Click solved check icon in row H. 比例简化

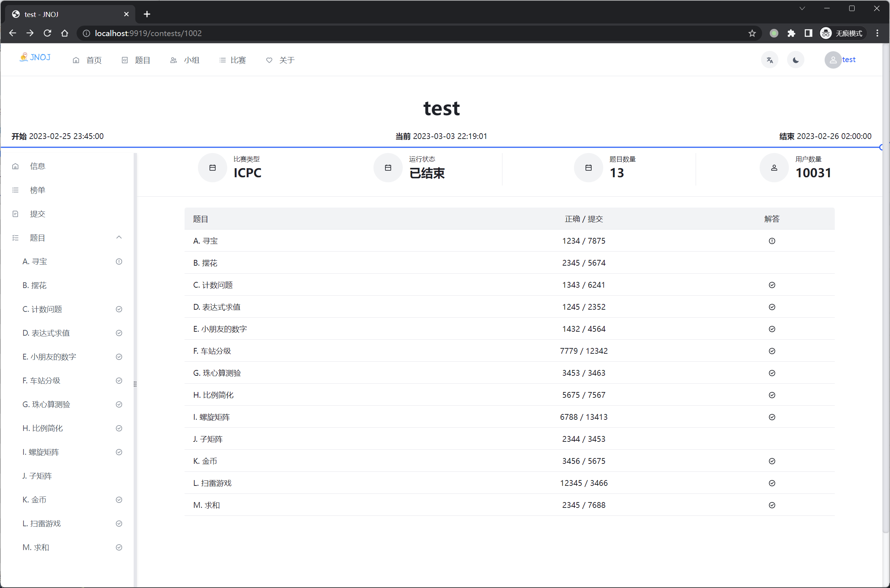[x=772, y=395]
